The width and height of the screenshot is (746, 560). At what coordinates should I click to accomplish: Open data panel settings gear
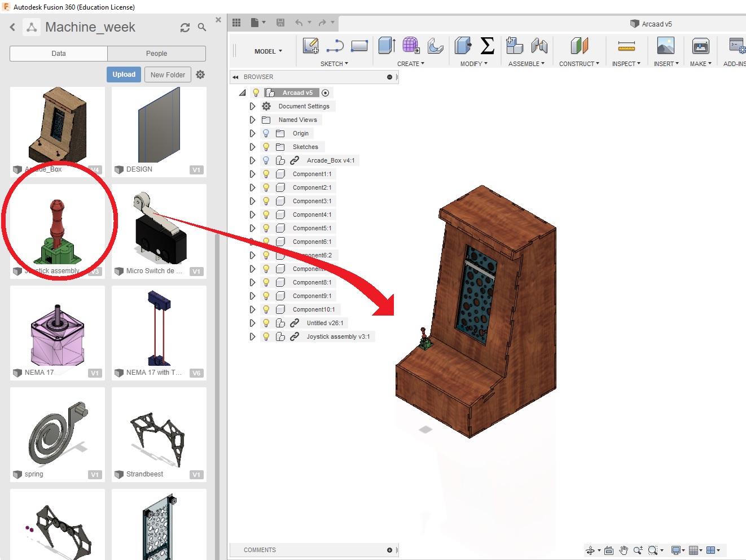[x=200, y=75]
